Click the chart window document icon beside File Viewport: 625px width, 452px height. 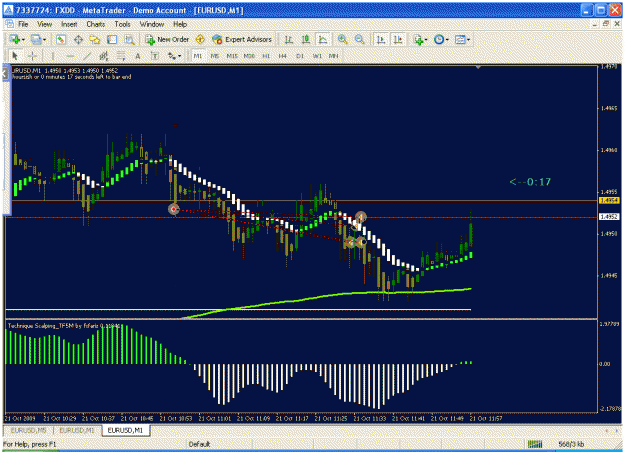tap(10, 24)
